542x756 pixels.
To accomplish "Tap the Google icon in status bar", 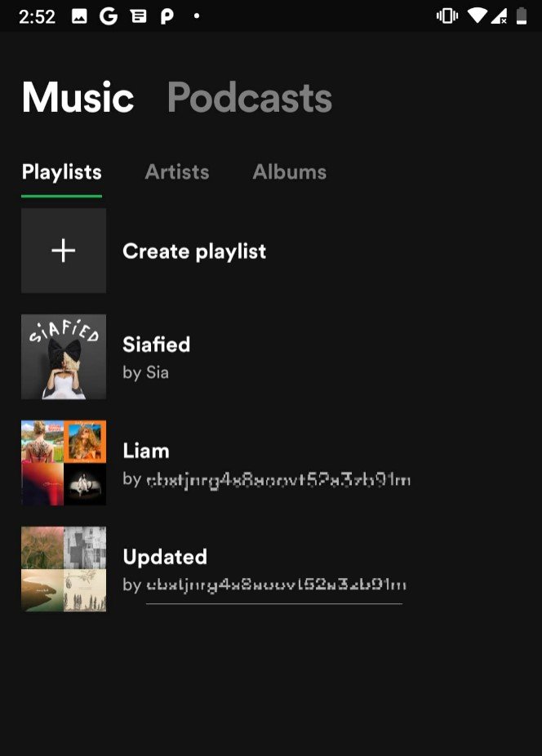I will [109, 16].
